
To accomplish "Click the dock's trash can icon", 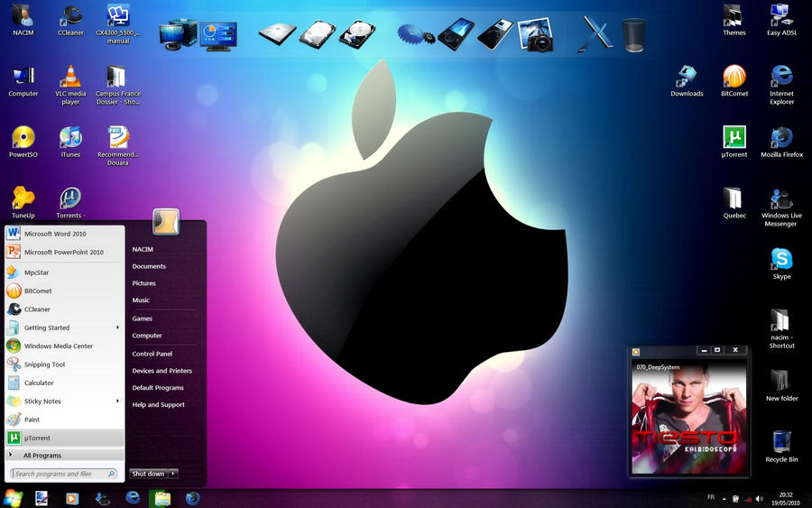I will pyautogui.click(x=634, y=34).
